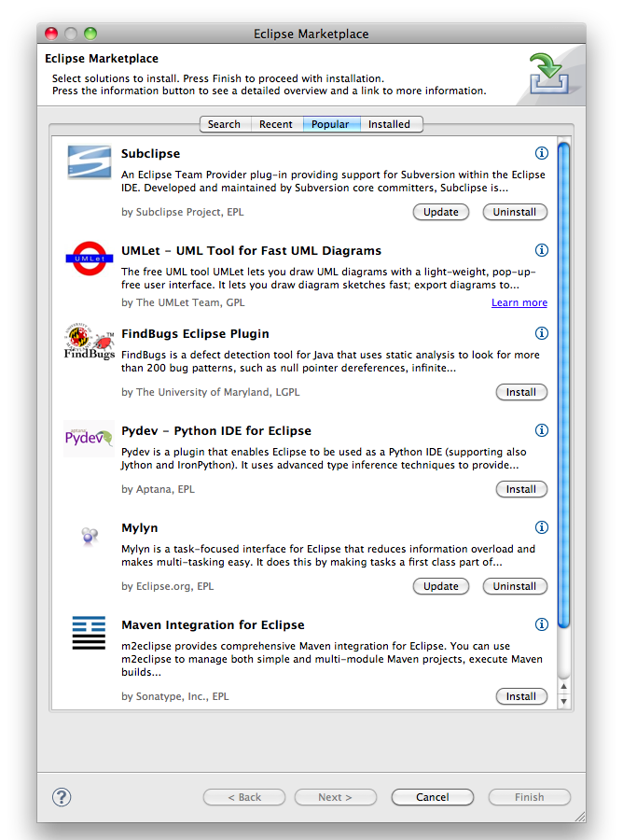Click the Maven Integration for Eclipse title
This screenshot has height=840, width=623.
(213, 624)
